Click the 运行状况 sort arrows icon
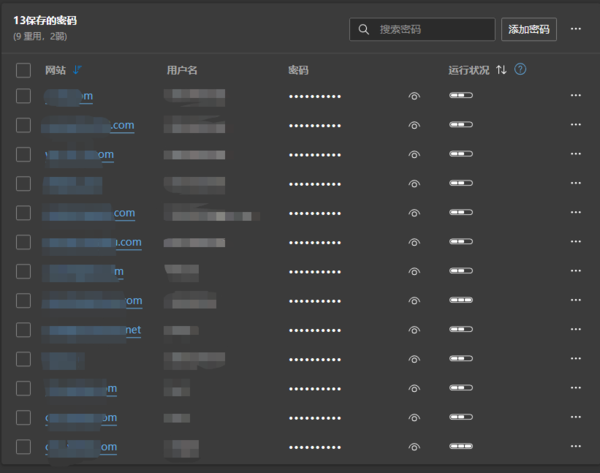The height and width of the screenshot is (473, 600). [x=501, y=70]
